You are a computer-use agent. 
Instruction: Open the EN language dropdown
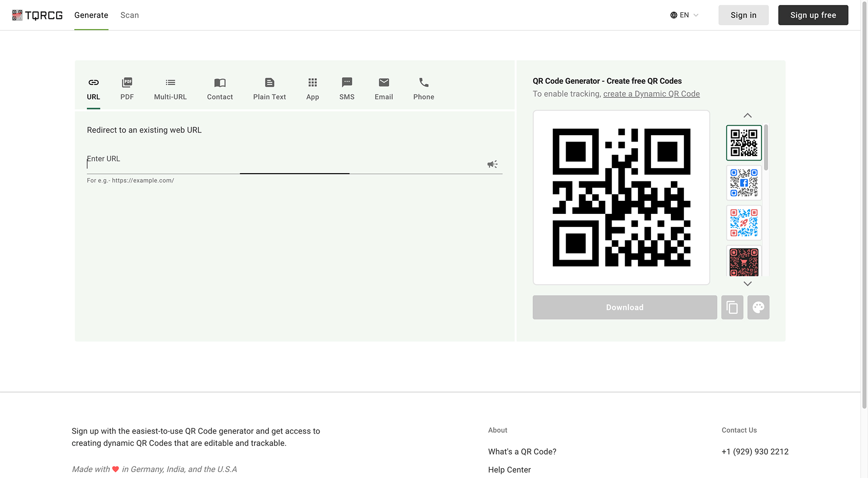(x=684, y=15)
